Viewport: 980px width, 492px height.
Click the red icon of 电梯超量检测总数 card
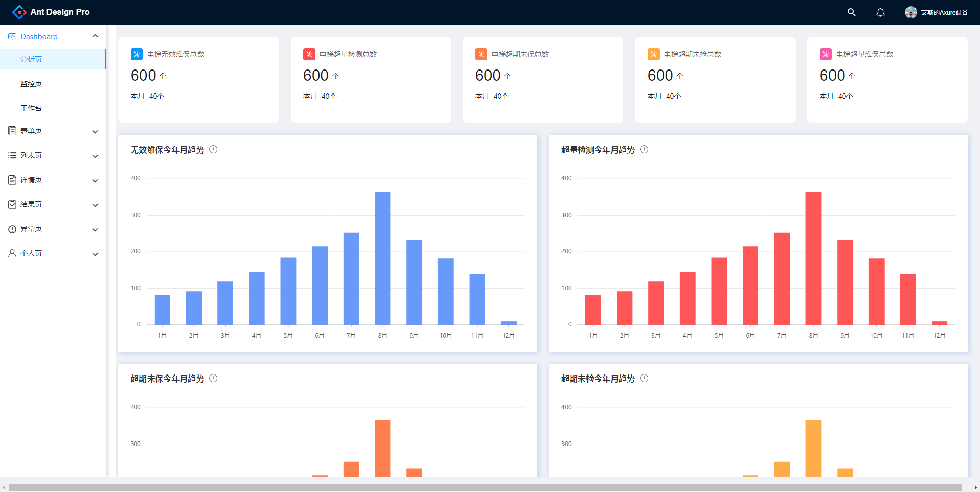pos(309,54)
